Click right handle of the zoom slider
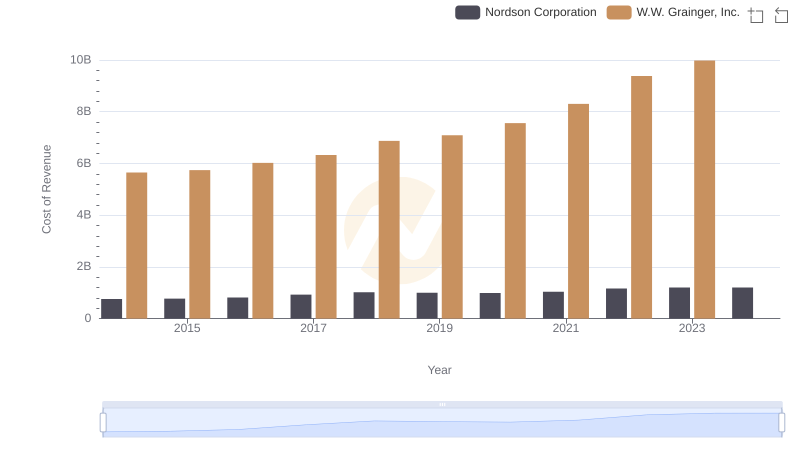Viewport: 800px width, 461px height. [x=782, y=423]
